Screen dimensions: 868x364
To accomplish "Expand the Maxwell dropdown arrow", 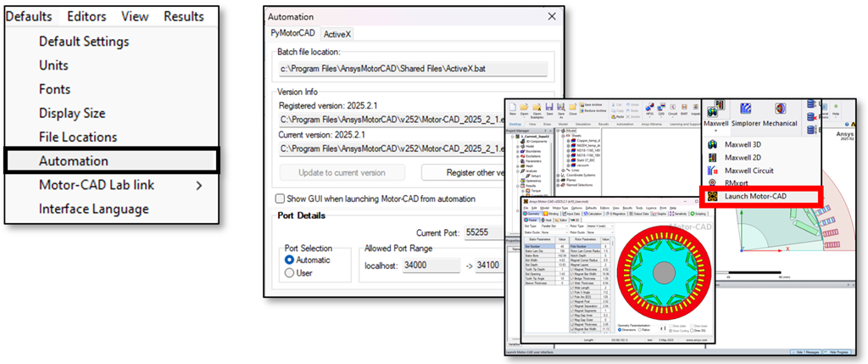I will pos(714,132).
